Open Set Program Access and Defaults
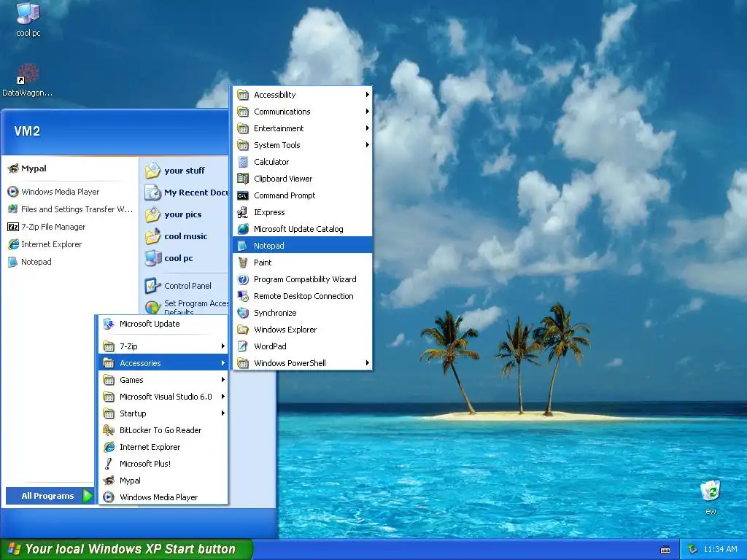 pos(186,307)
